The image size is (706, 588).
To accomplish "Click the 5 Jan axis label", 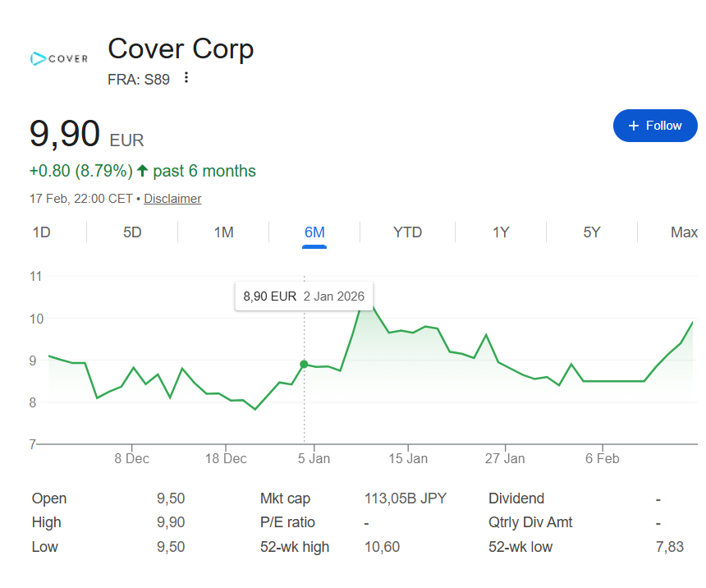I will click(x=314, y=459).
